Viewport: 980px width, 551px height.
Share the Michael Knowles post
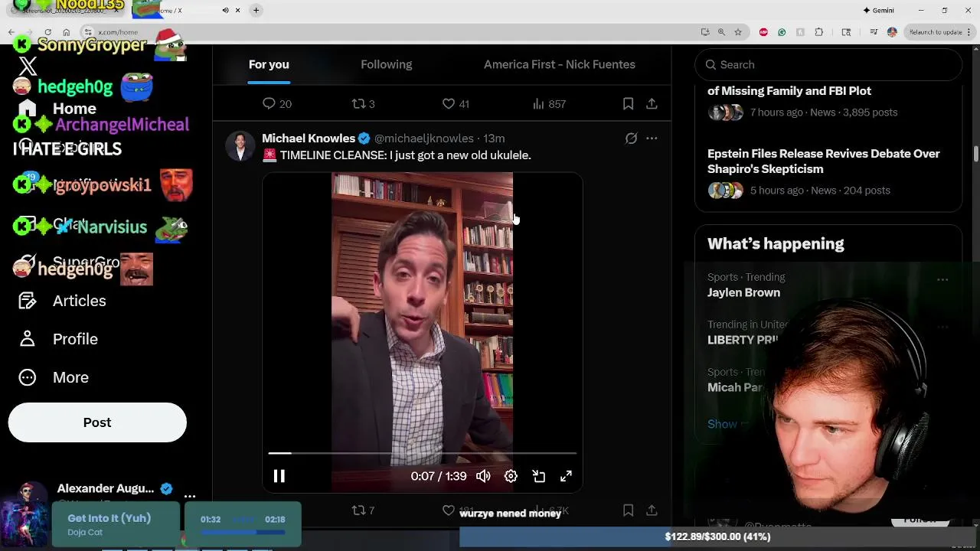point(652,510)
